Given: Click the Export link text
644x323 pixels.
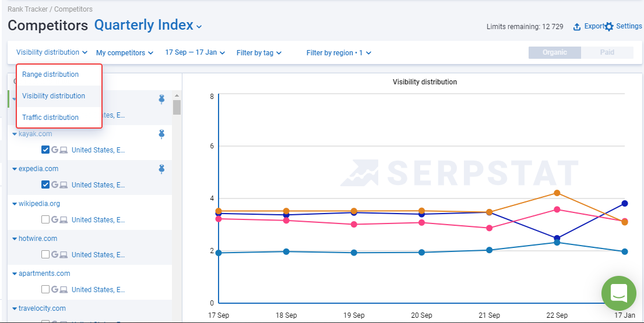Looking at the screenshot, I should coord(594,26).
